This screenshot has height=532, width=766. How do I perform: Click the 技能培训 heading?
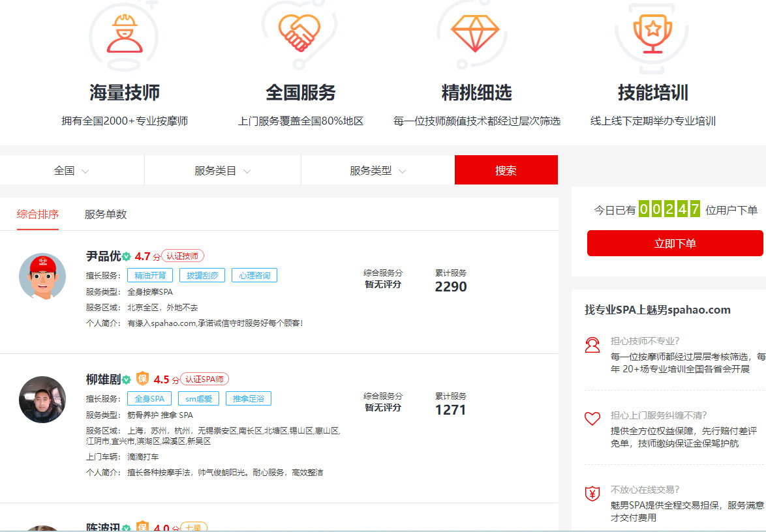(652, 92)
